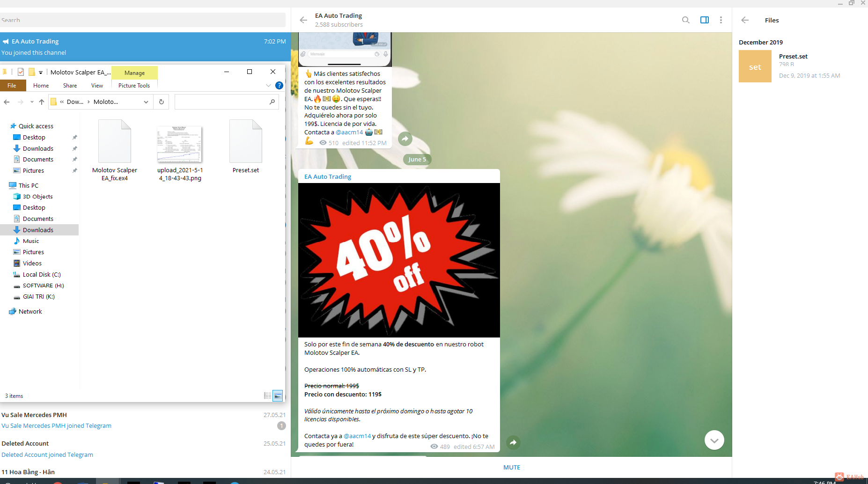Open Local Disk (C:)
868x484 pixels.
click(42, 274)
